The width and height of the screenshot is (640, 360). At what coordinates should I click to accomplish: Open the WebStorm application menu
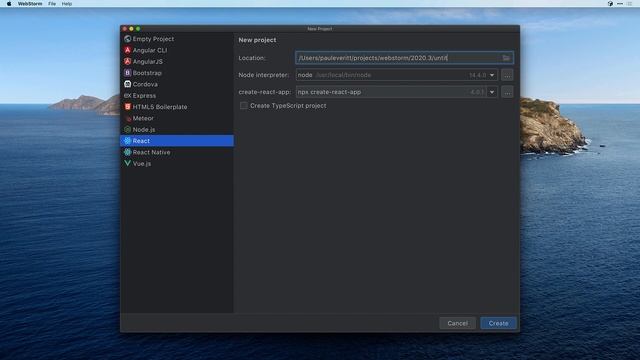click(30, 4)
